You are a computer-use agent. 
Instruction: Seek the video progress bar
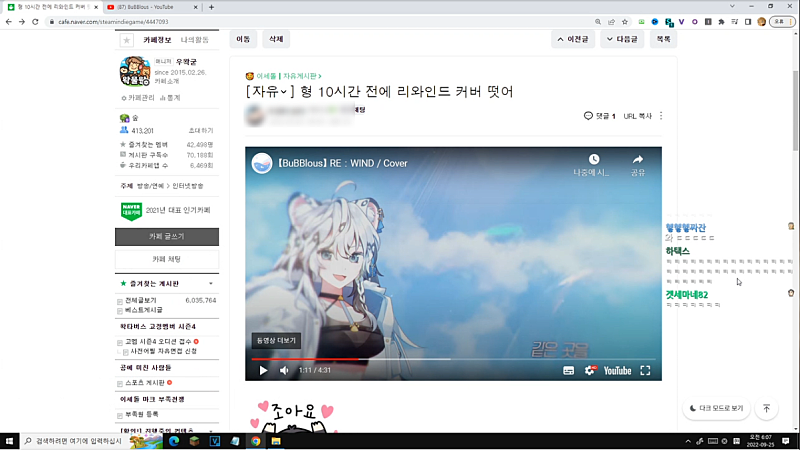(454, 359)
